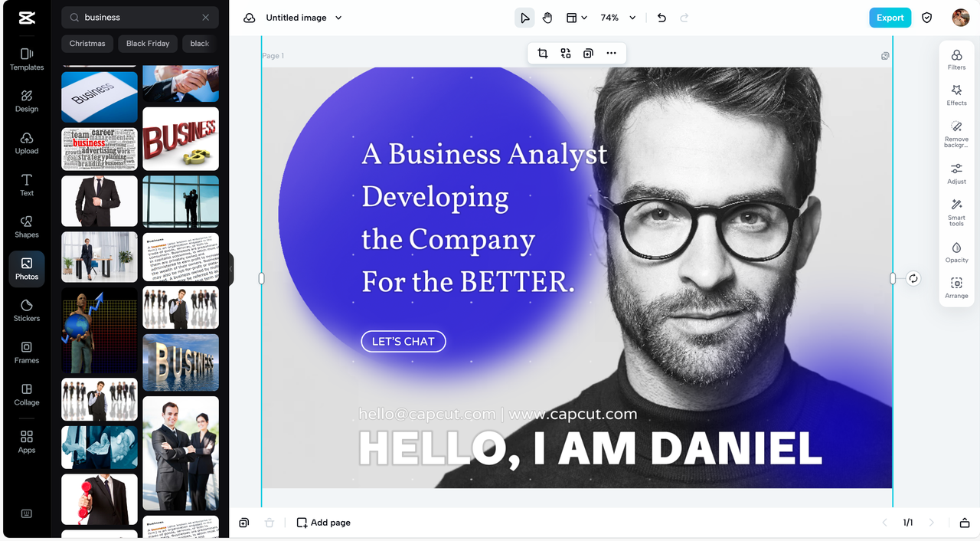Choose the Hand pan tool
The height and width of the screenshot is (541, 980).
coord(547,18)
